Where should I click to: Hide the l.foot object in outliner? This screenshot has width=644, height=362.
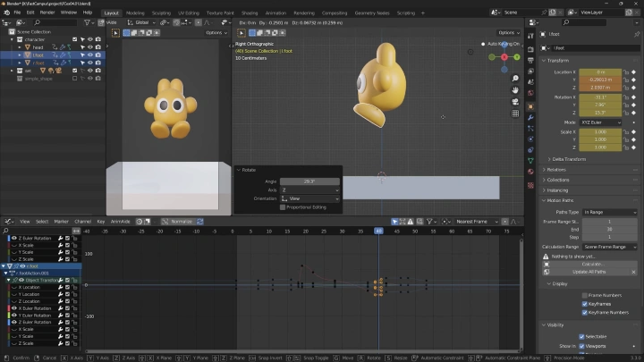coord(90,55)
